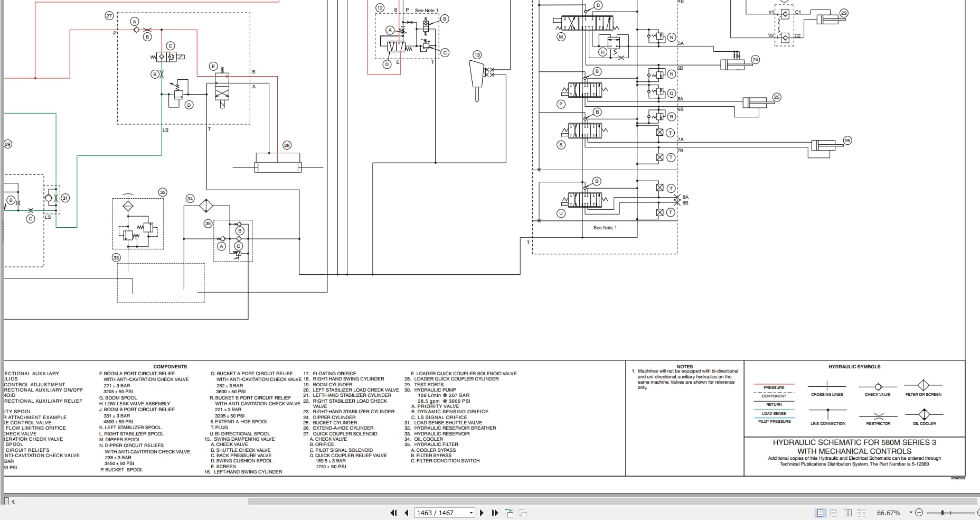Click the next view icon
The height and width of the screenshot is (520, 980).
523,513
